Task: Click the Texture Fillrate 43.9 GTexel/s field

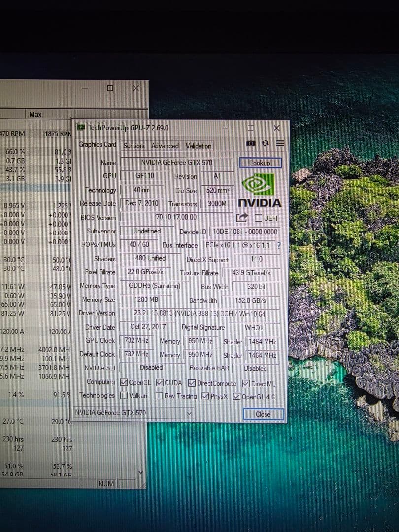Action: coord(251,273)
